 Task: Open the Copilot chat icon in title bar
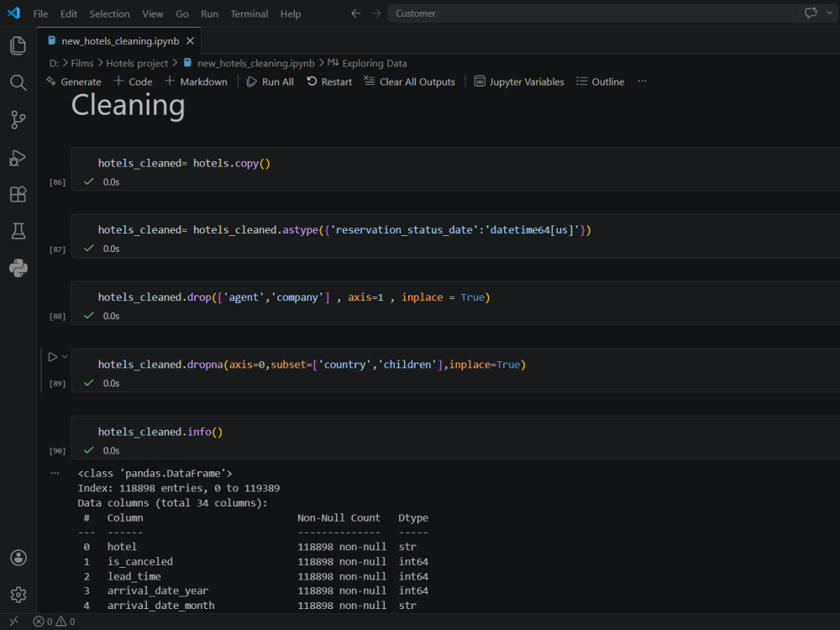pyautogui.click(x=811, y=13)
